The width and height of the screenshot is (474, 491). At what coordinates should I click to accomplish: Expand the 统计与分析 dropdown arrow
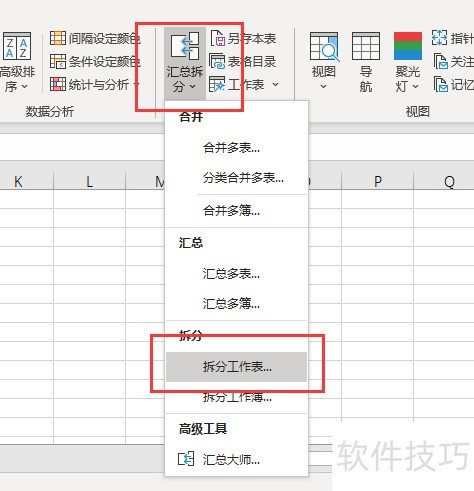pos(136,84)
